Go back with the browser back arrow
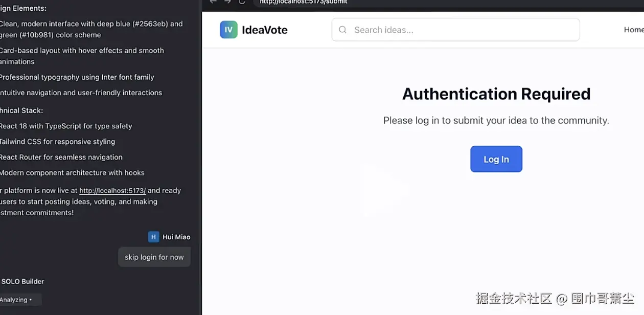 [x=213, y=2]
